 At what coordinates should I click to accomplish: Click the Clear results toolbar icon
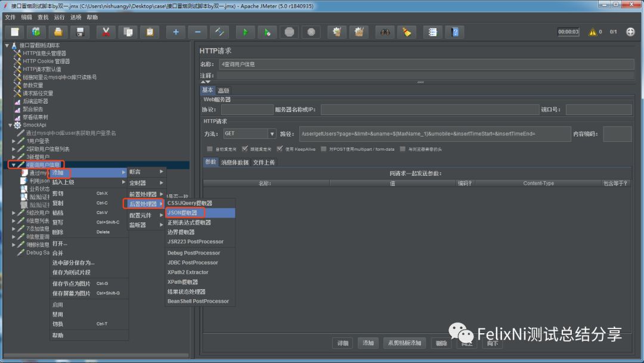click(337, 32)
